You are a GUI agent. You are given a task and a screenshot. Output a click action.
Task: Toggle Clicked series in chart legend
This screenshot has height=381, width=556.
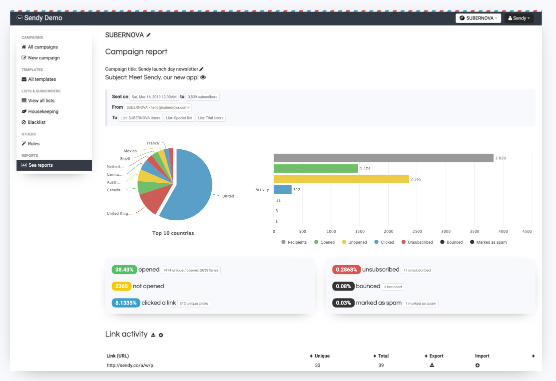coord(384,242)
